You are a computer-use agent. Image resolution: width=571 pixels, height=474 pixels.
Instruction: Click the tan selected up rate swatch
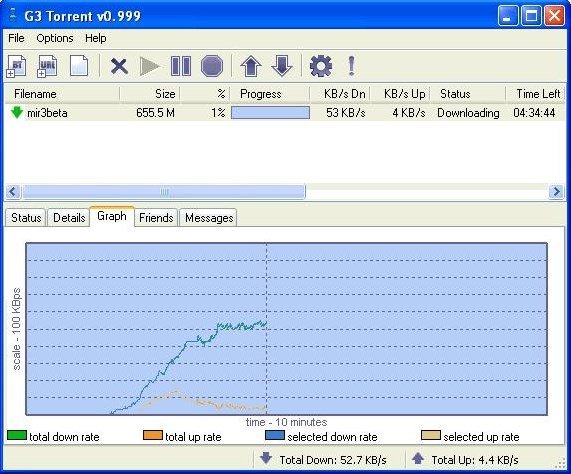431,435
